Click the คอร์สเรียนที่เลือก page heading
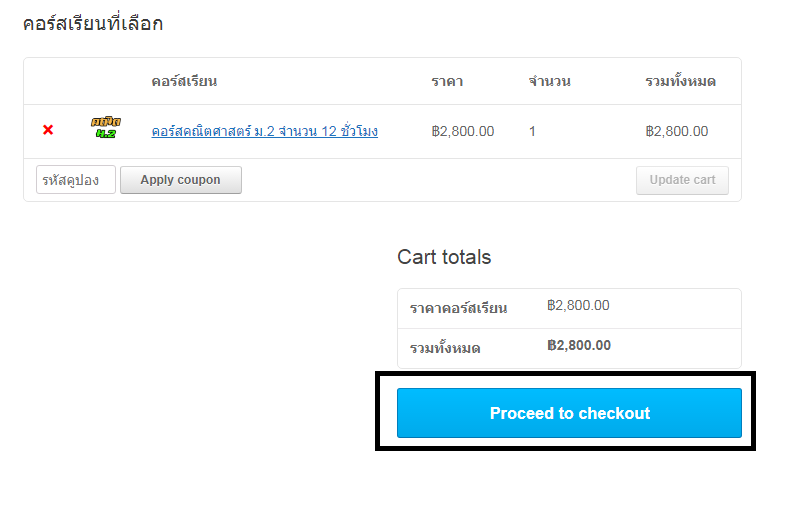This screenshot has width=788, height=505. coord(93,24)
